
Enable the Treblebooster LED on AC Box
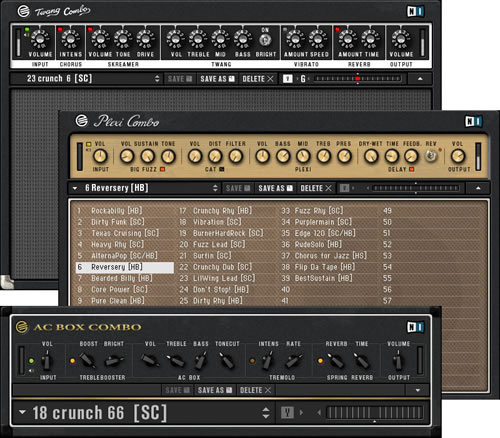(72, 361)
